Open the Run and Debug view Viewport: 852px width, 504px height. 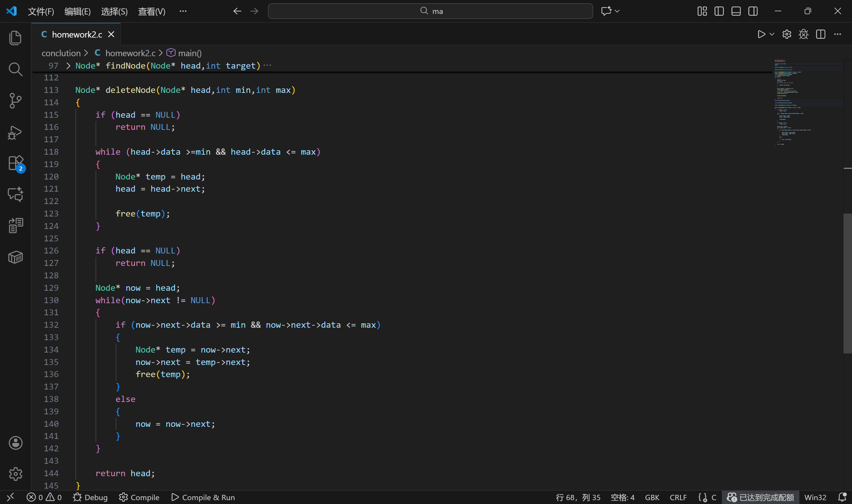[15, 133]
